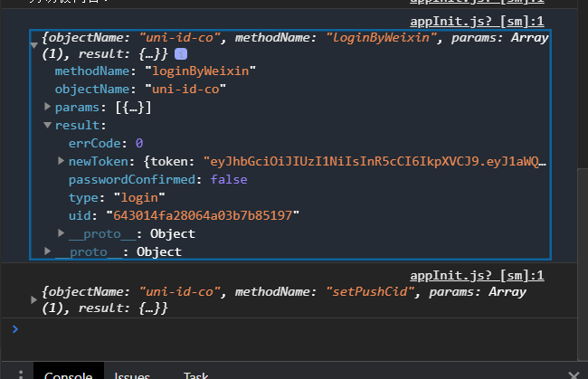Screen dimensions: 588x379
Task: Expand the params array entry
Action: (48, 108)
